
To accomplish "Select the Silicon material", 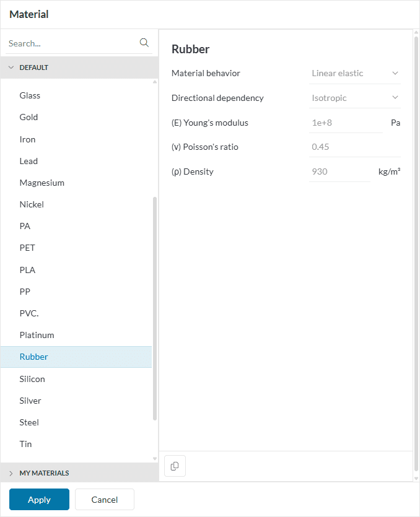I will tap(32, 379).
